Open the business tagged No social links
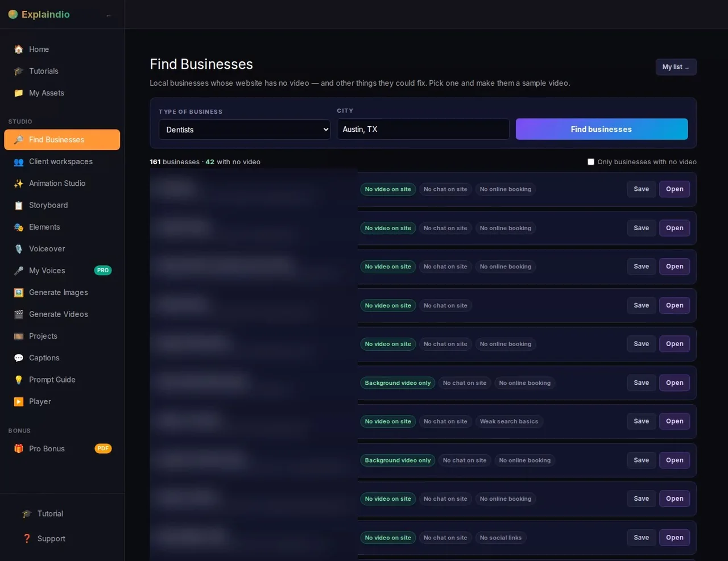This screenshot has width=728, height=561. (675, 538)
